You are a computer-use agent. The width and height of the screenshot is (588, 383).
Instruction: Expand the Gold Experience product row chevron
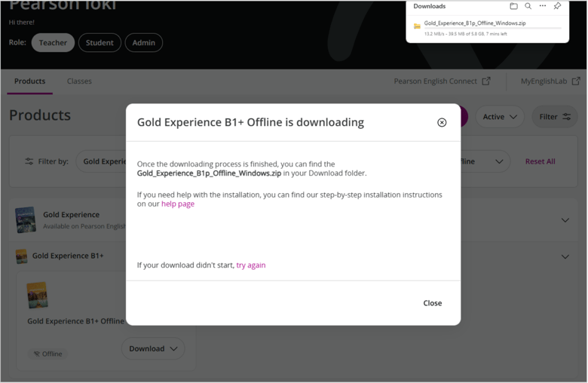pyautogui.click(x=565, y=220)
